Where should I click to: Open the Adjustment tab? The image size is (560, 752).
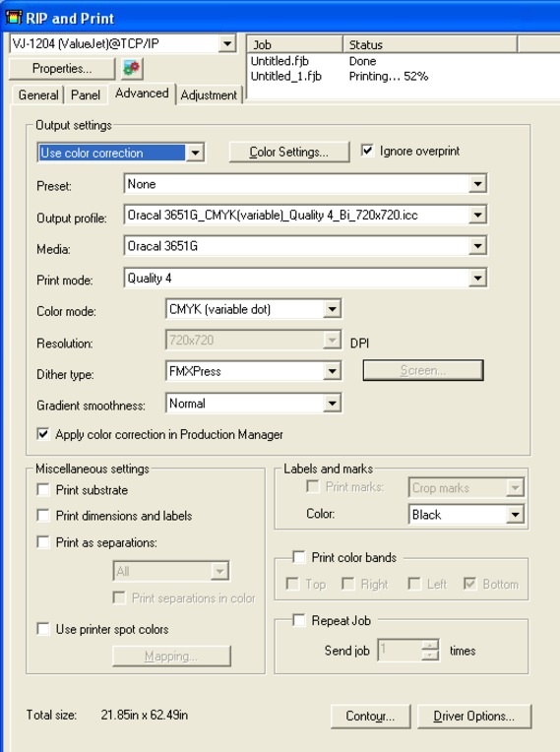209,94
